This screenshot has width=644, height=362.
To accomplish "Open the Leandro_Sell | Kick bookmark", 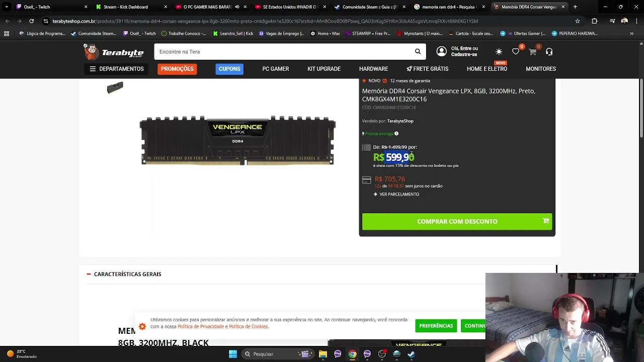I will 232,33.
